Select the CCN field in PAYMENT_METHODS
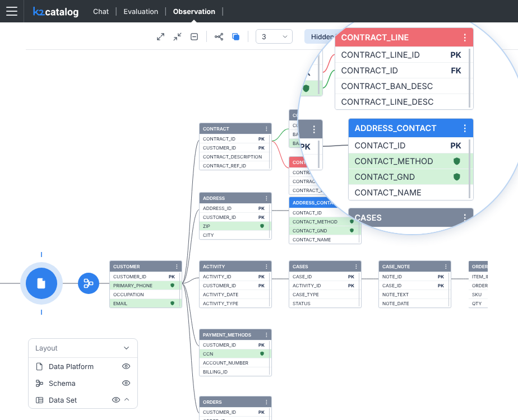518x420 pixels. 234,354
